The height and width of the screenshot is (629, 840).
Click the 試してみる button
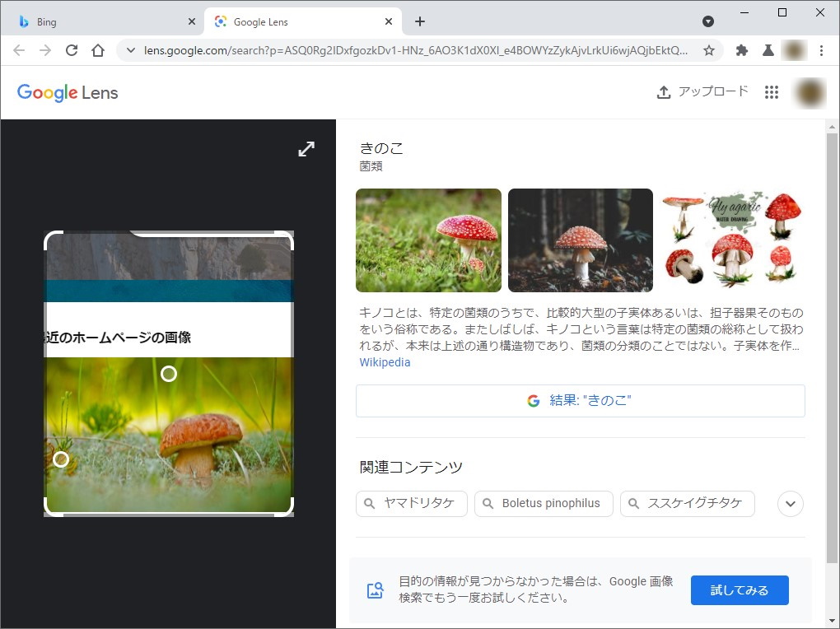tap(739, 589)
